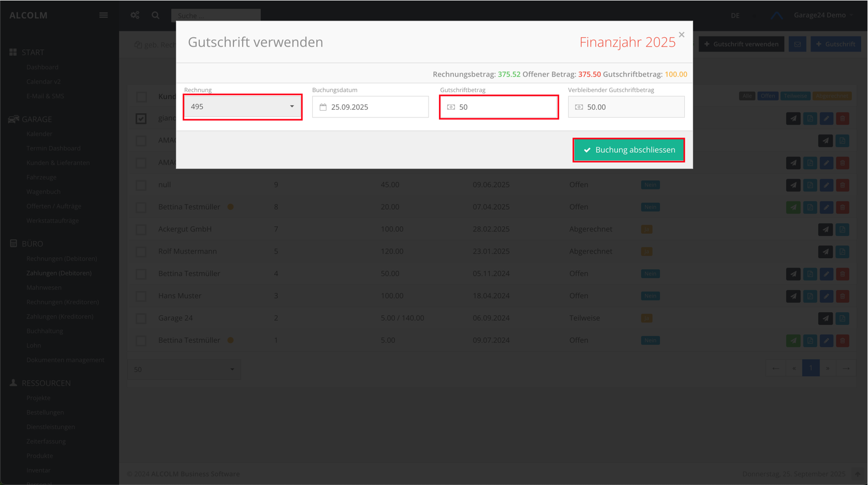Toggle the hamburger sidebar menu icon
Viewport: 868px width, 485px height.
[x=104, y=15]
